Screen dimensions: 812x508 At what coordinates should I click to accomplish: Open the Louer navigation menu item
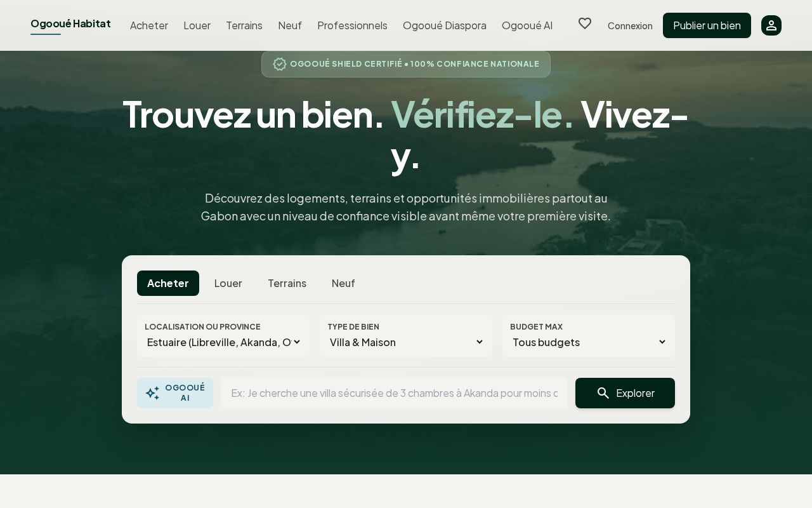tap(197, 25)
